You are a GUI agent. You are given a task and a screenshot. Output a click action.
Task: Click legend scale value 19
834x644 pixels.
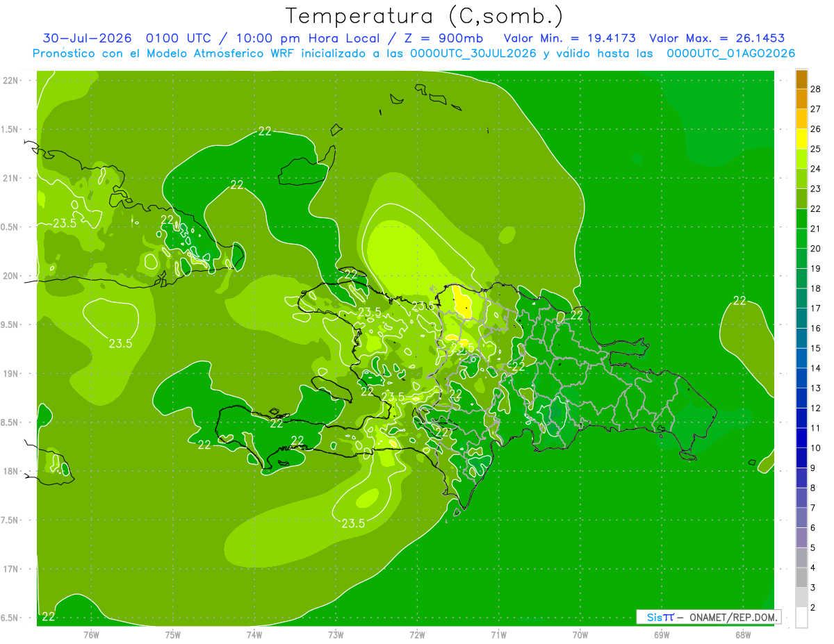point(816,268)
